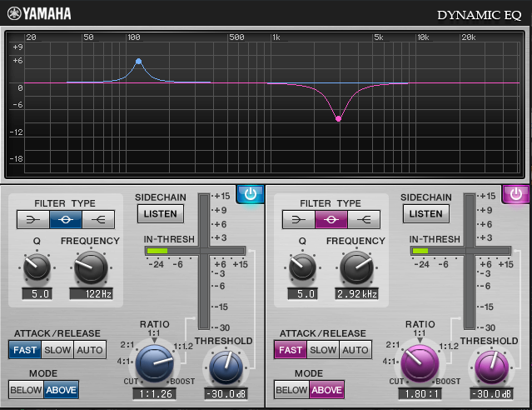The height and width of the screenshot is (410, 532).
Task: Click the blue band FREQUENCY knob
Action: (91, 267)
